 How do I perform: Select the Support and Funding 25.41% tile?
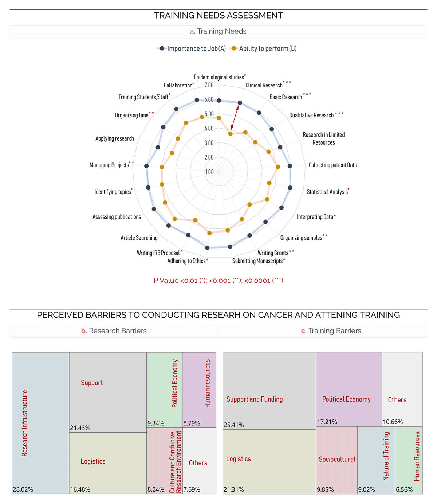tap(269, 391)
